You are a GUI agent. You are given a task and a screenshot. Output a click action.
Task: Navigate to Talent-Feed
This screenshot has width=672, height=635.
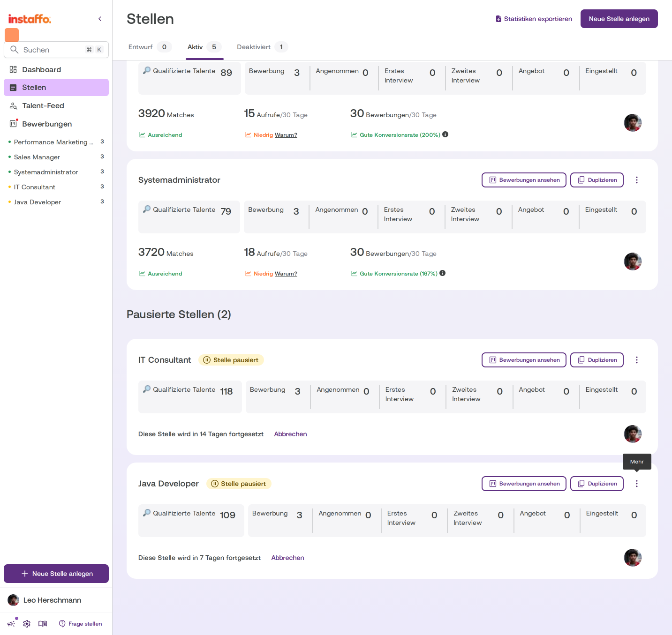(56, 106)
